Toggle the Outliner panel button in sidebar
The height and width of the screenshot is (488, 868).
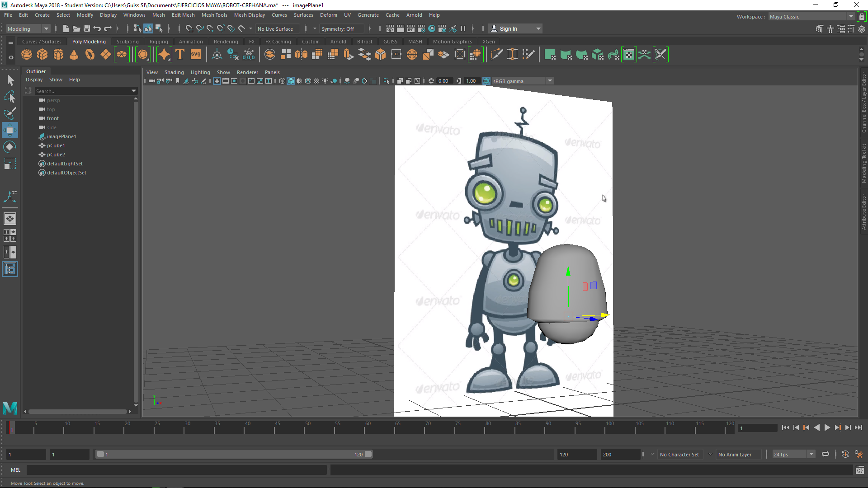coord(10,269)
